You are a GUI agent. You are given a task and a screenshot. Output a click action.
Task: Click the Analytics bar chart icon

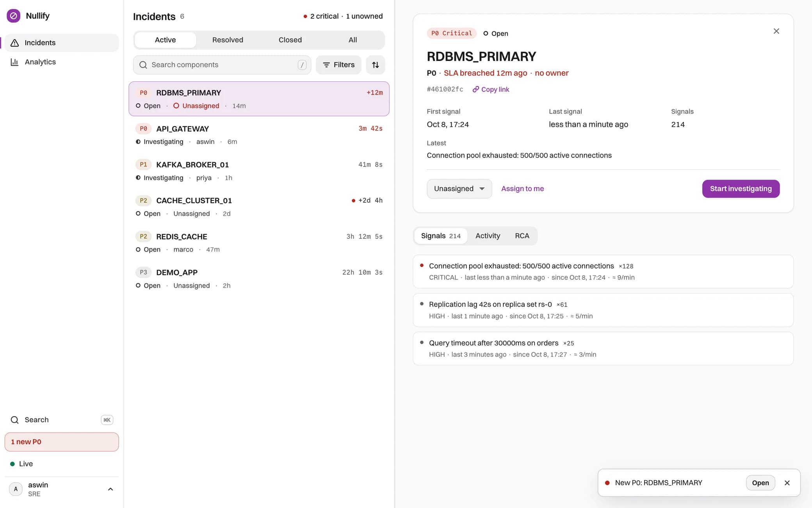coord(14,62)
